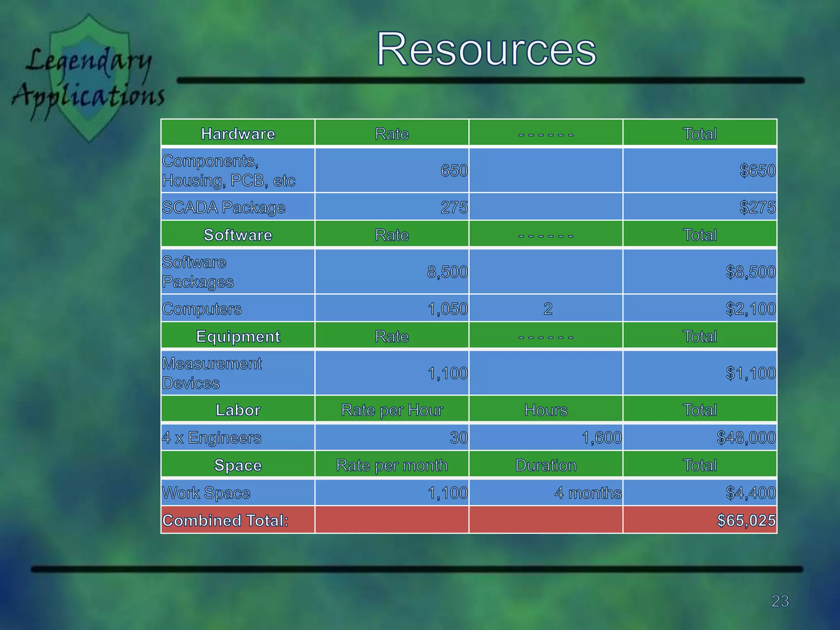Select the Labor section header cell
840x630 pixels.
click(x=238, y=410)
